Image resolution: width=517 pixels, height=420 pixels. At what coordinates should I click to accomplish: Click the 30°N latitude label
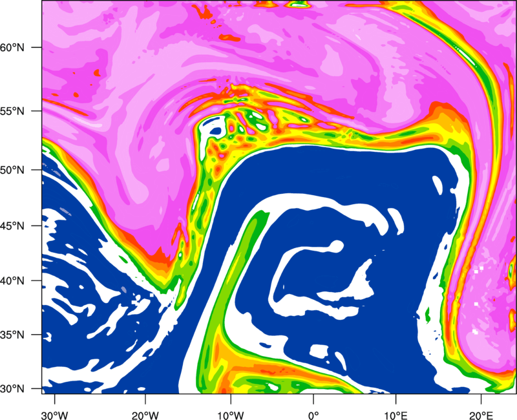tap(12, 389)
